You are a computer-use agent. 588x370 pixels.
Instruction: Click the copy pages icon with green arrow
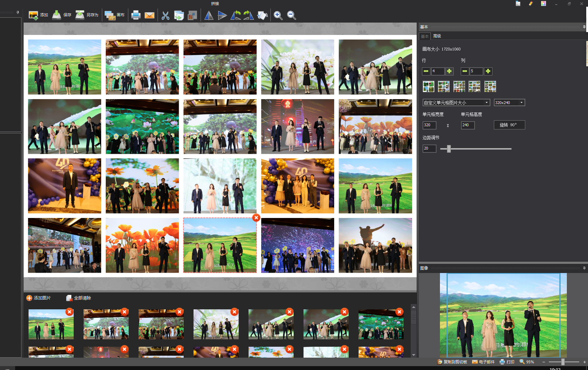point(179,15)
